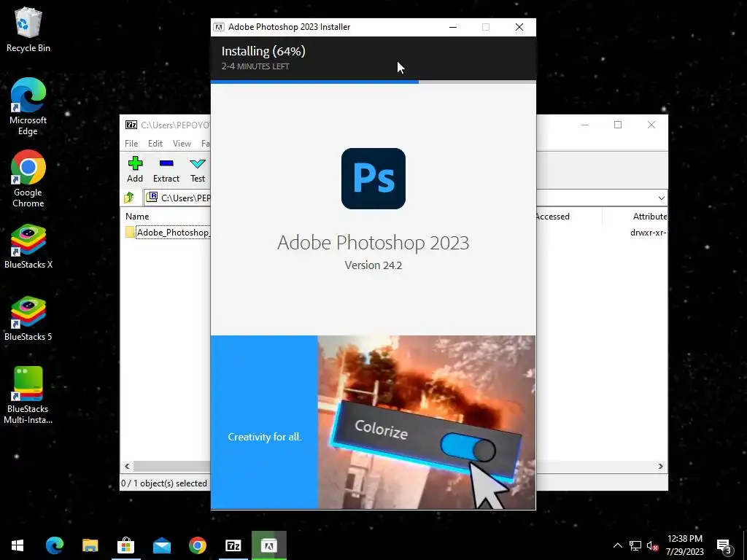Maximize the 7-Zip window

click(x=618, y=125)
